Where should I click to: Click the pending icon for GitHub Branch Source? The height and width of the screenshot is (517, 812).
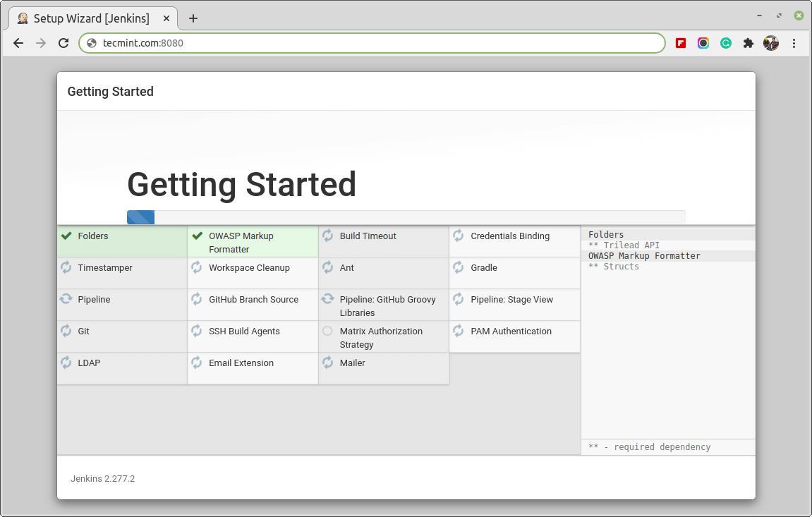197,299
